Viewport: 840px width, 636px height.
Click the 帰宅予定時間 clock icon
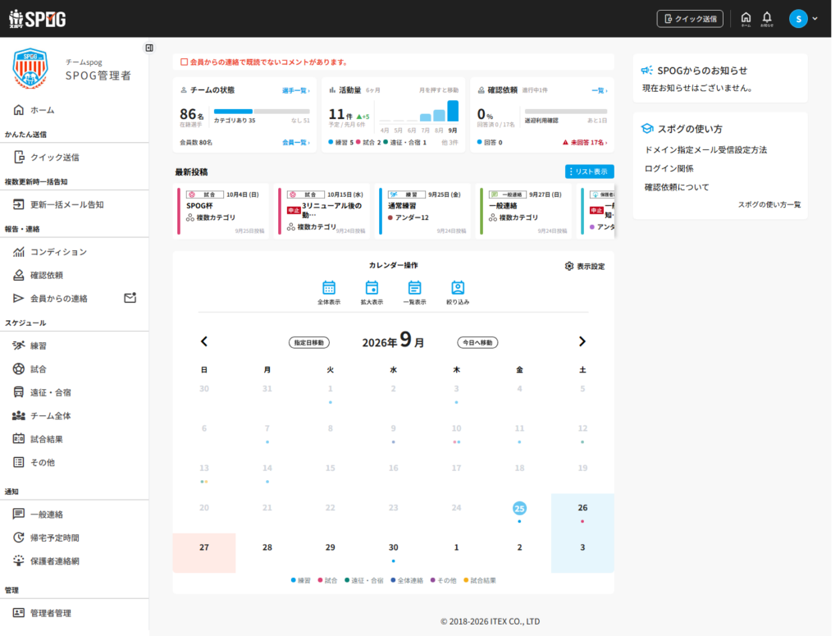19,538
